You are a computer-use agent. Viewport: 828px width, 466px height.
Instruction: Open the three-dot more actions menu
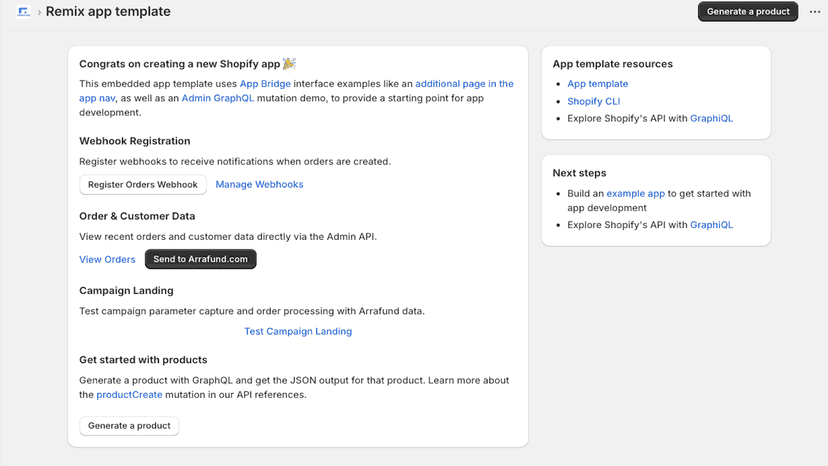pyautogui.click(x=815, y=12)
